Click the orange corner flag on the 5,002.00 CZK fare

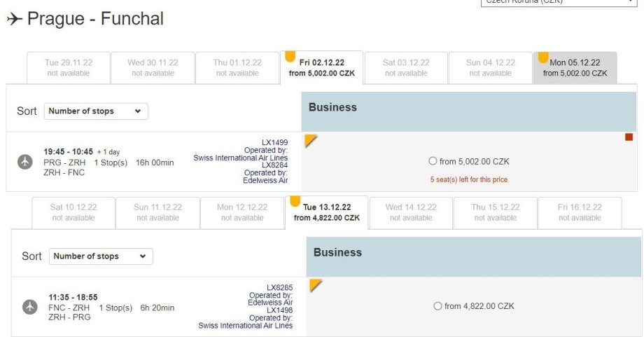[x=311, y=140]
